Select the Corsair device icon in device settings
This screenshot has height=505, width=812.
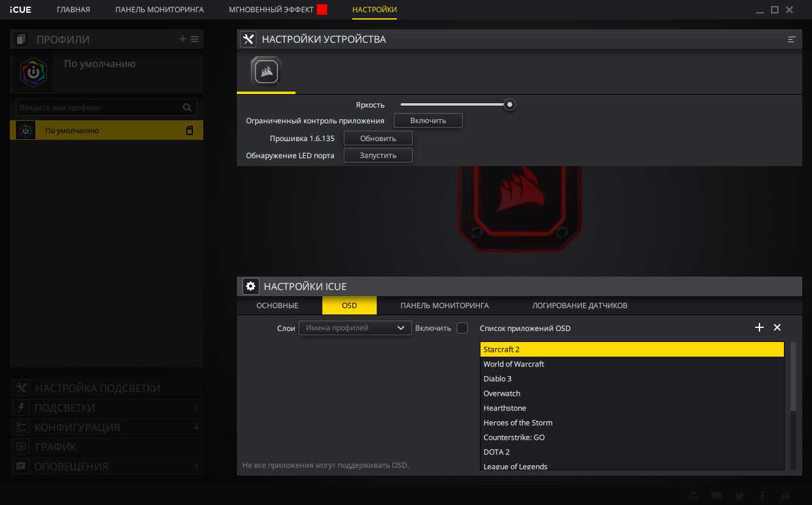266,73
